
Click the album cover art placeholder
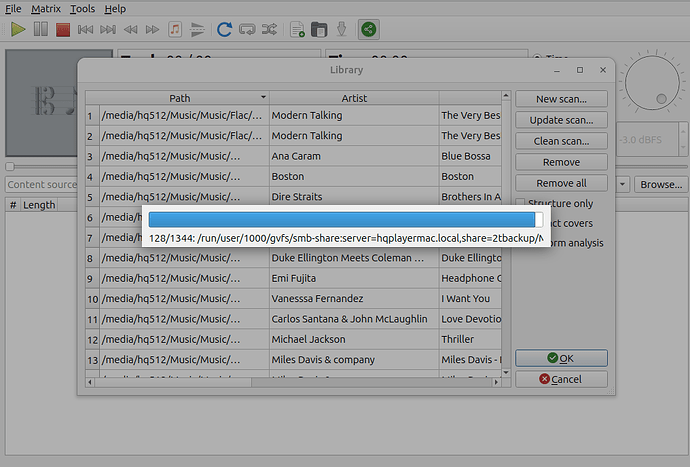click(42, 103)
